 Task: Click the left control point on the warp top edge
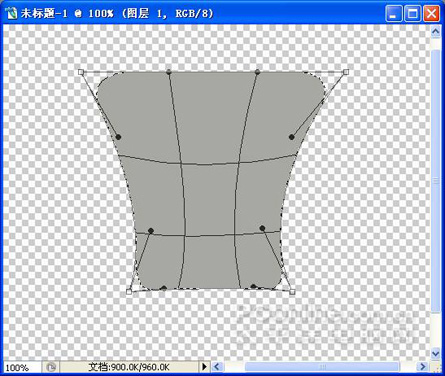tap(169, 71)
